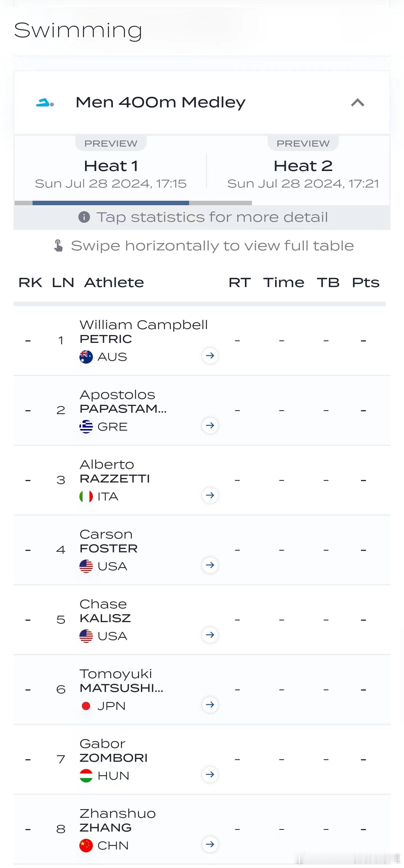
Task: Open Tomoyuki Matsushi... arrow icon
Action: point(210,704)
